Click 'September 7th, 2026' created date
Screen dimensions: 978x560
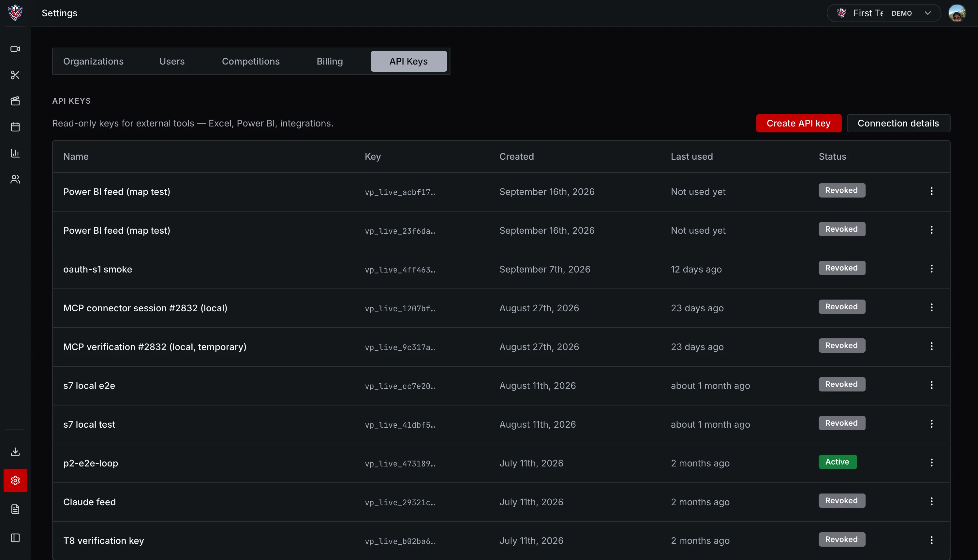tap(544, 269)
